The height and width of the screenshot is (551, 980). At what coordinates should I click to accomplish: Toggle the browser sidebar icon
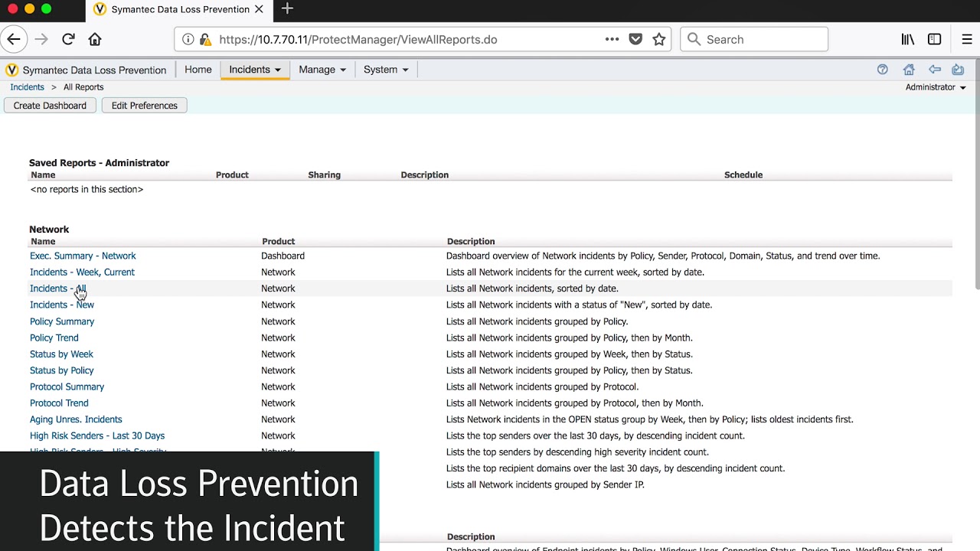pos(935,39)
